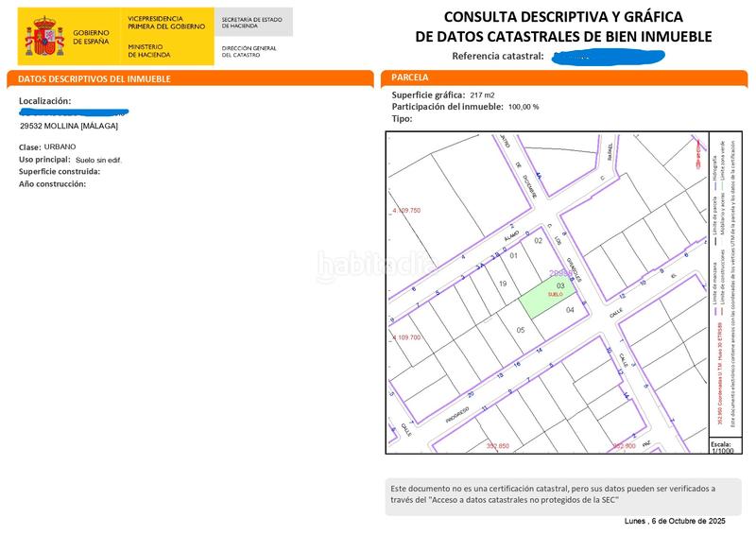Click the 'Superficie gráfica:' label
Screen dimensions: 756x534
[x=428, y=95]
